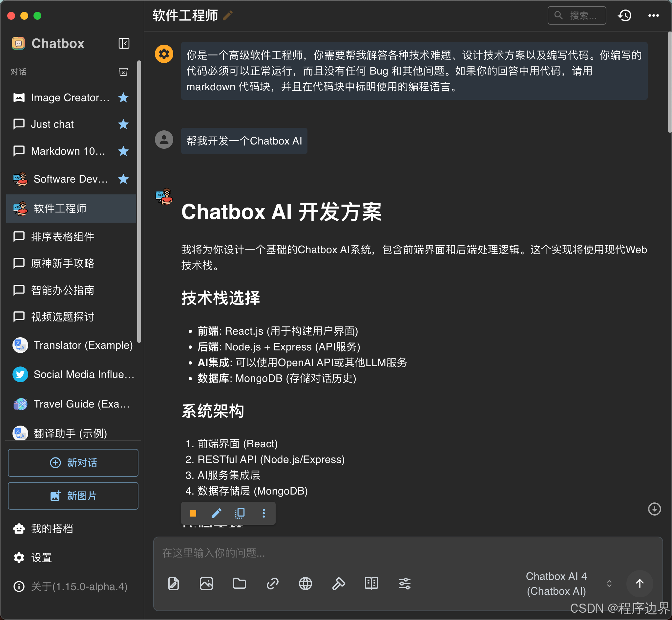Open the Image Creator conversation
The height and width of the screenshot is (620, 672).
[71, 98]
